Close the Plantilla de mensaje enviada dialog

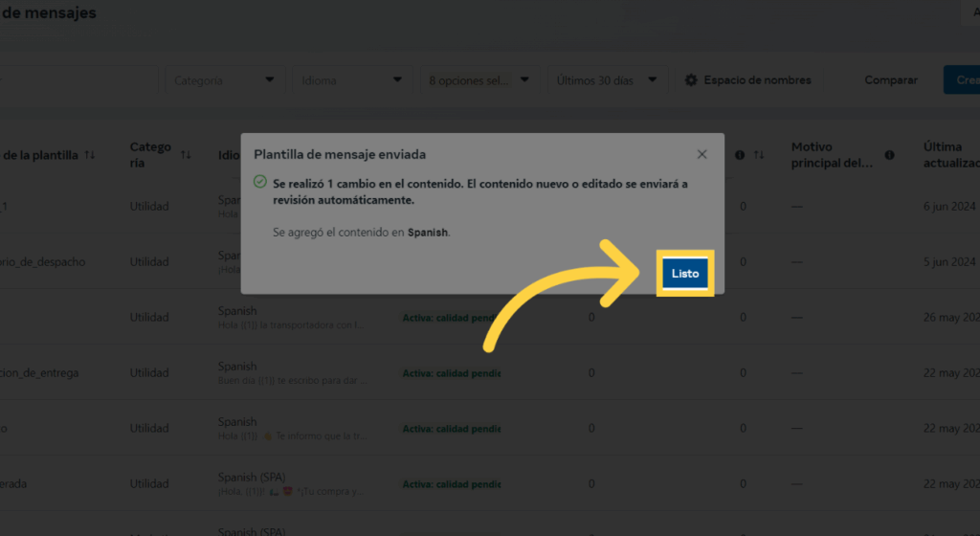[x=702, y=154]
